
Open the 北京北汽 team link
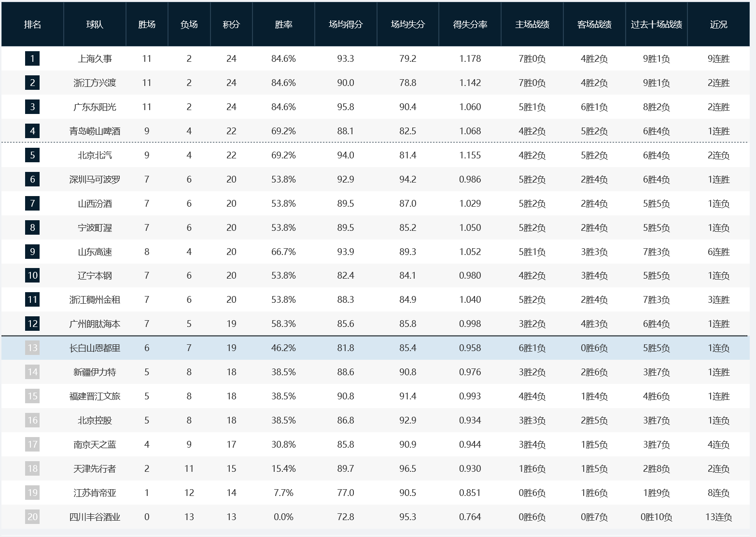tap(95, 155)
